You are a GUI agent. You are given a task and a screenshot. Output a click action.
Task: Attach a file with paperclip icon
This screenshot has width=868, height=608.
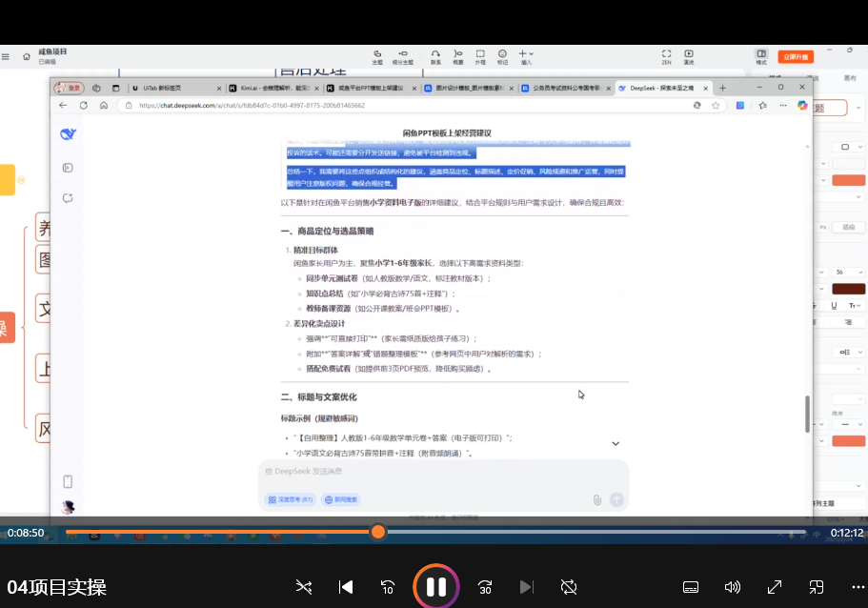point(596,499)
